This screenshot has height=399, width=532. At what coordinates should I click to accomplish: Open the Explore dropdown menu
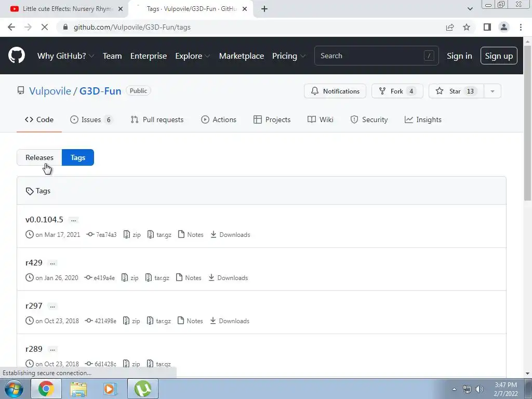(x=192, y=56)
